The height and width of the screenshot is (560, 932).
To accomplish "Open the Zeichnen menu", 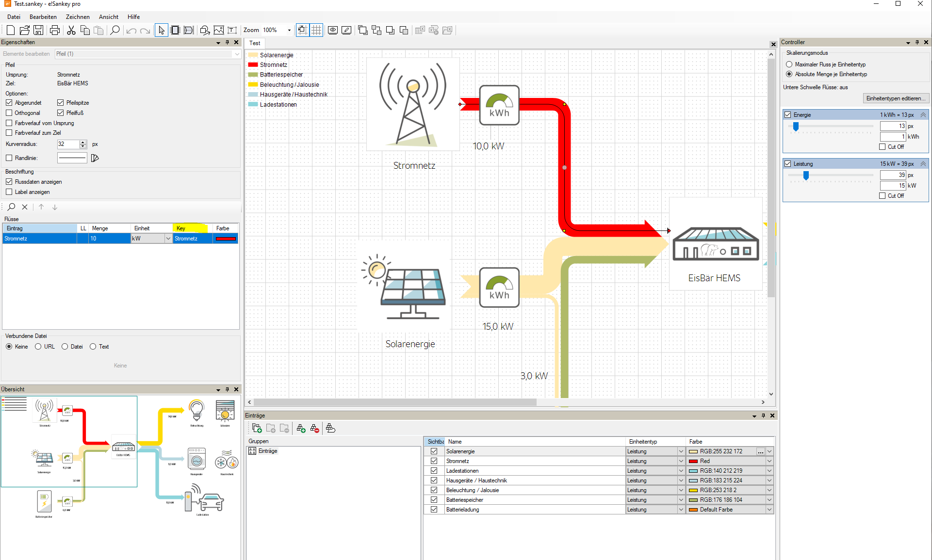I will click(x=78, y=16).
